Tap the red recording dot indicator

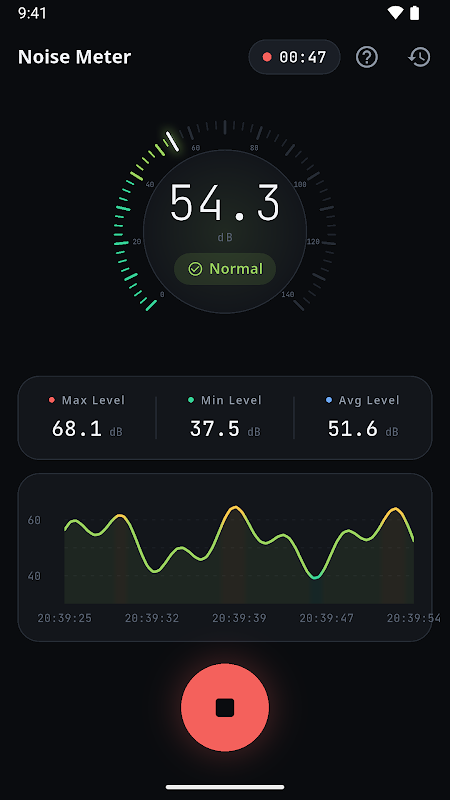(267, 57)
